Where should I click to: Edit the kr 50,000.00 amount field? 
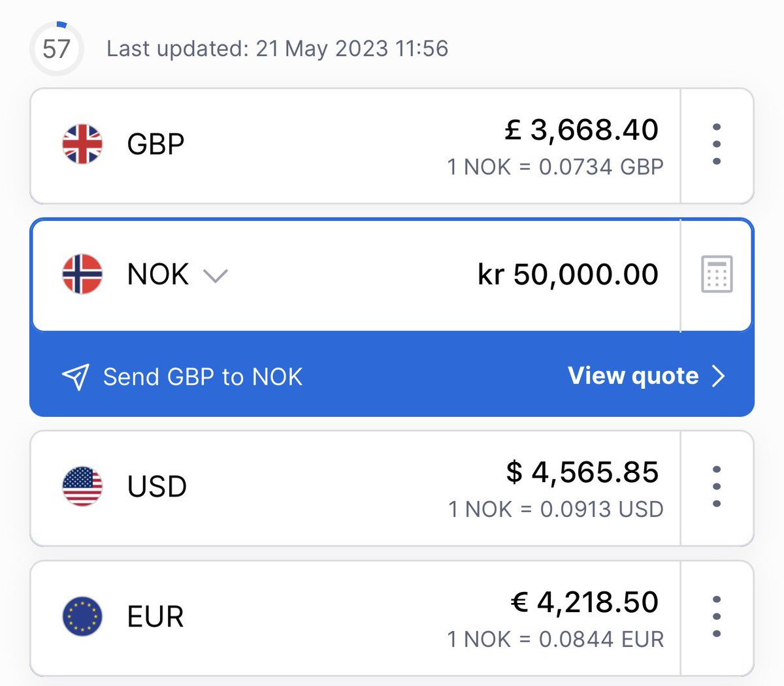pos(568,274)
